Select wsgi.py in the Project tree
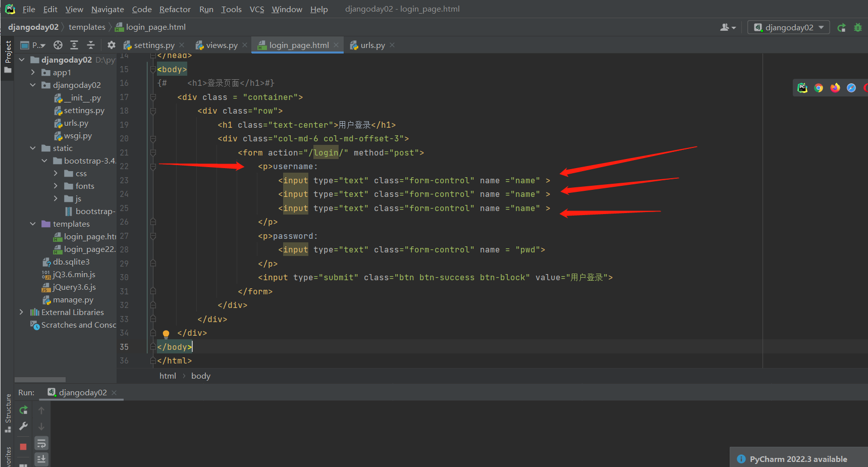 coord(78,135)
